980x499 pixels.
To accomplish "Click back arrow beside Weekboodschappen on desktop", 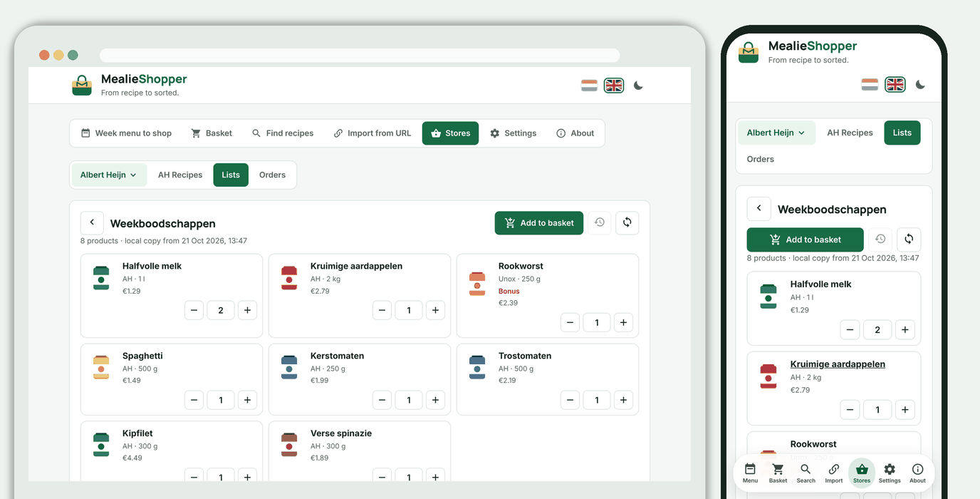I will pos(92,222).
